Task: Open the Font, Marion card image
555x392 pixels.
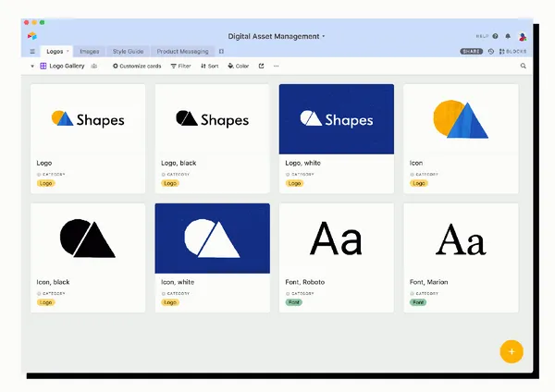Action: 461,239
